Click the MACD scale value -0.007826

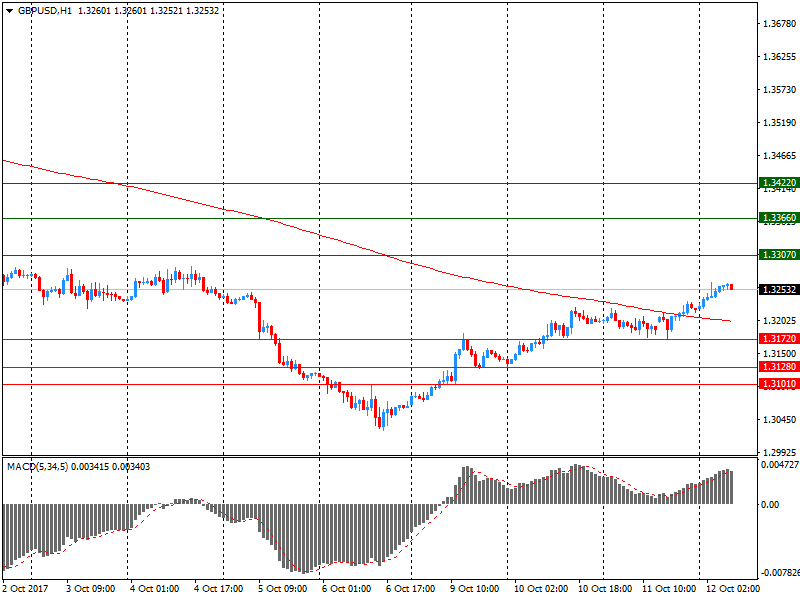click(780, 573)
